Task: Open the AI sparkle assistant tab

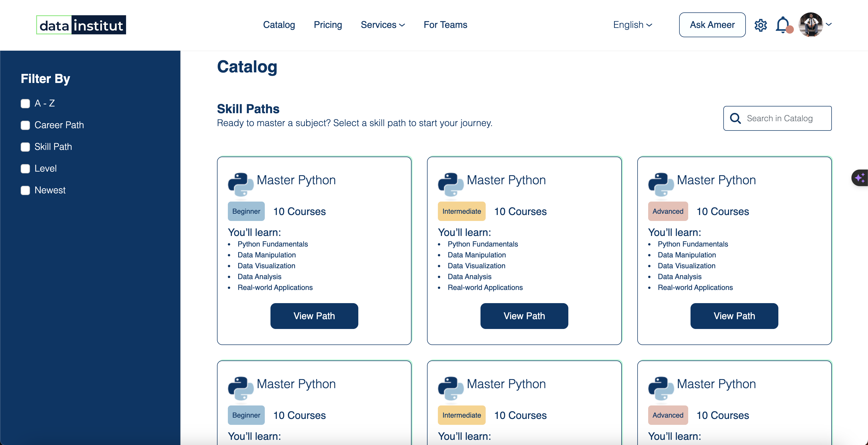Action: click(x=859, y=178)
